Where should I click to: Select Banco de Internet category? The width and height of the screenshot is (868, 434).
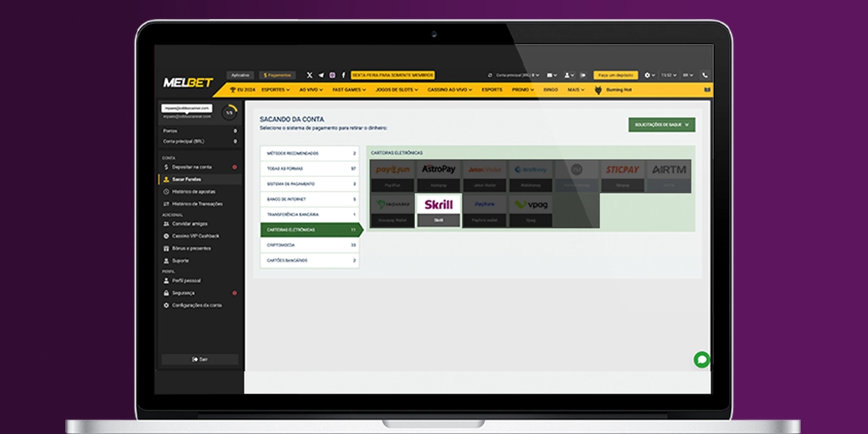click(310, 199)
